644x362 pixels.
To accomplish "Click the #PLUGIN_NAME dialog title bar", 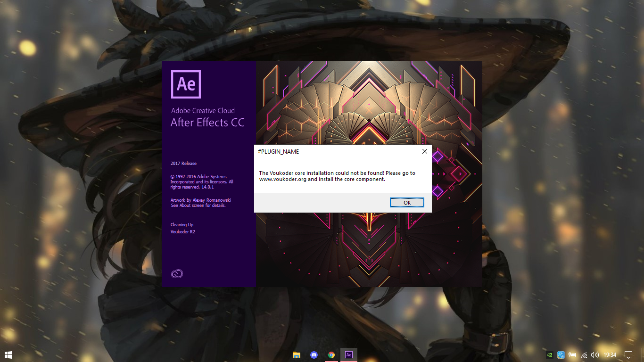I will 330,151.
